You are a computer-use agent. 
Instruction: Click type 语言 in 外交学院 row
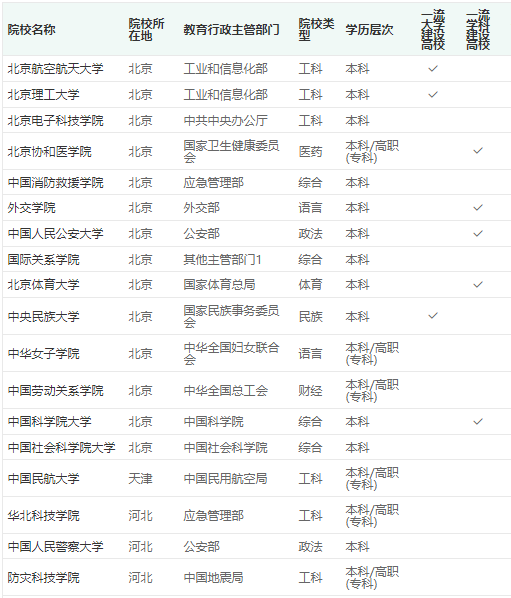[310, 208]
